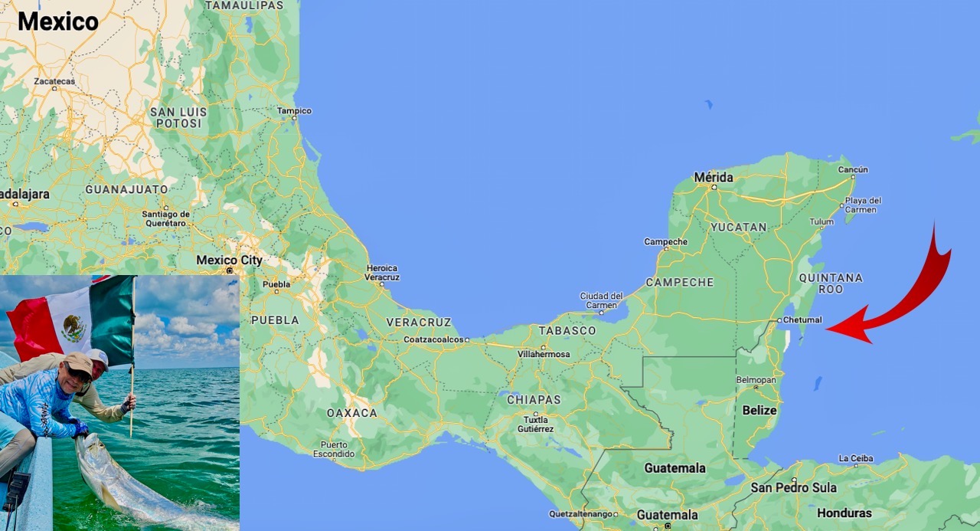Select the Chiapas state label
Screen dimensions: 980x531
click(534, 400)
